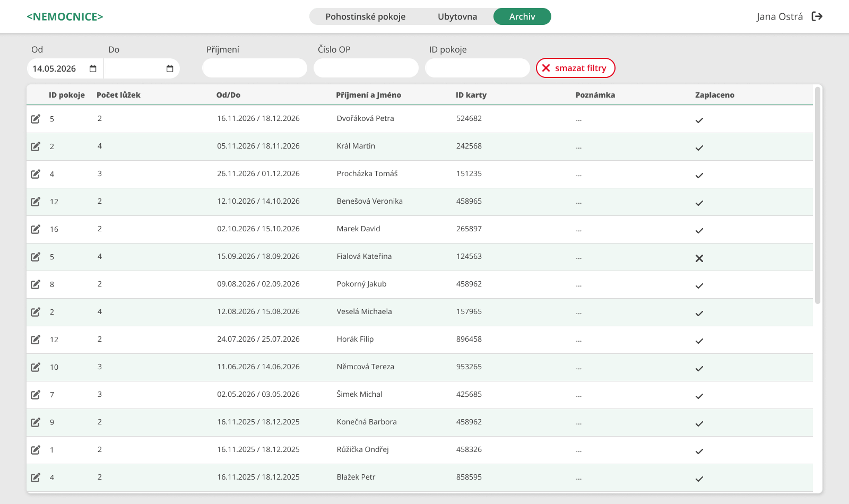Click card ID 896458
This screenshot has height=504, width=849.
pos(469,339)
